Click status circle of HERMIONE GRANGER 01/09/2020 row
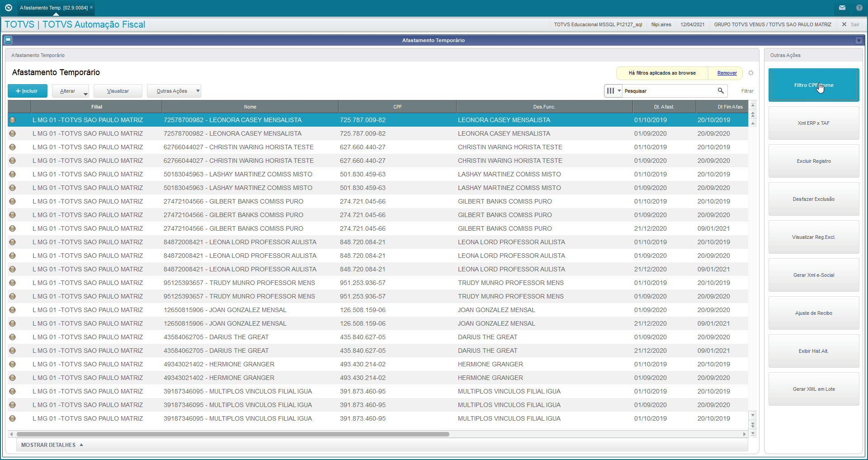868x460 pixels. click(13, 378)
